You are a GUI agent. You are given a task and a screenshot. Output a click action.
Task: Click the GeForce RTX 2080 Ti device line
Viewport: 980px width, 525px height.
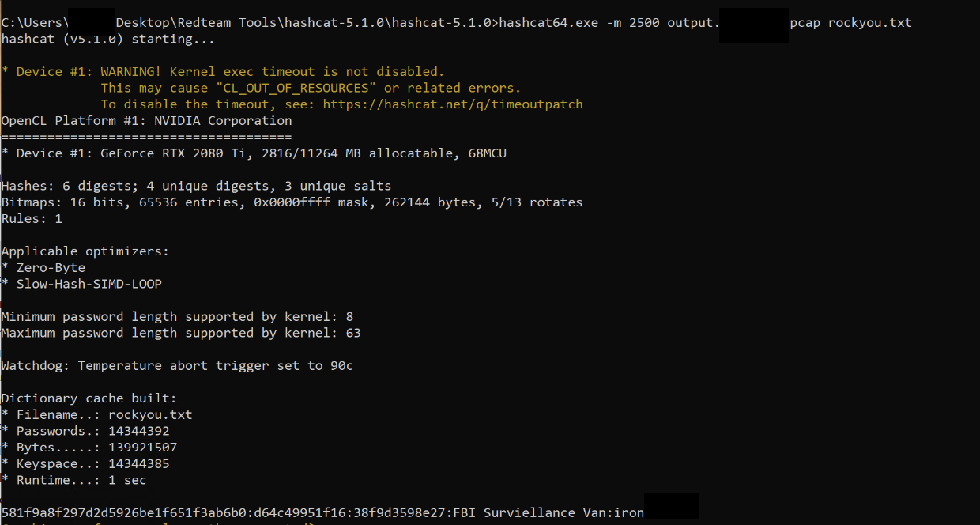[254, 153]
